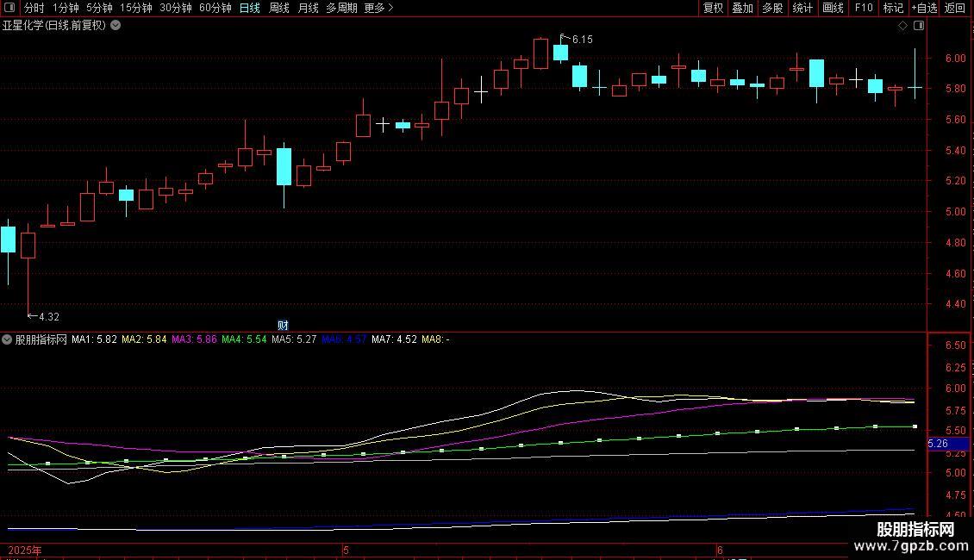Select the 30分钟 period
Screen dimensions: 974x560
(x=176, y=8)
